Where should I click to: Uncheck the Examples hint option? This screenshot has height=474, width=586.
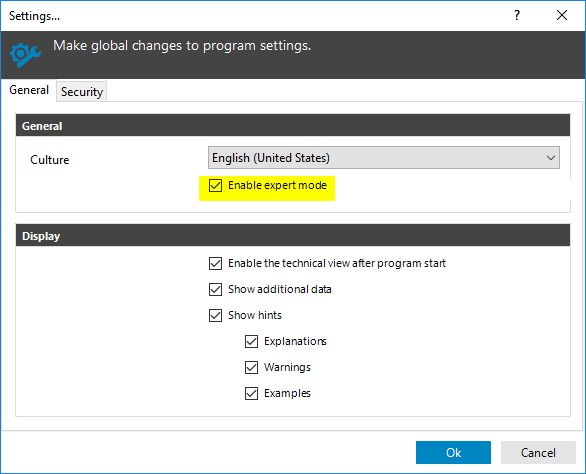(251, 393)
